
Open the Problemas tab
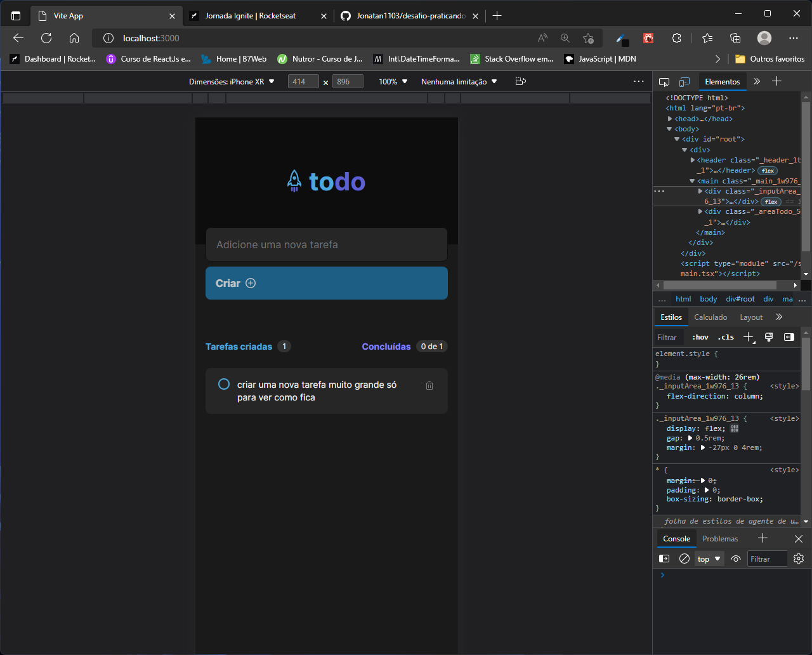720,538
